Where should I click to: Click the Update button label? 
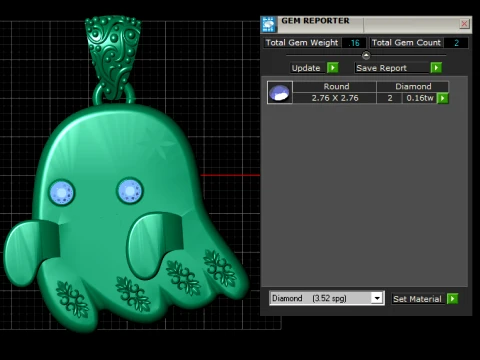pyautogui.click(x=306, y=68)
